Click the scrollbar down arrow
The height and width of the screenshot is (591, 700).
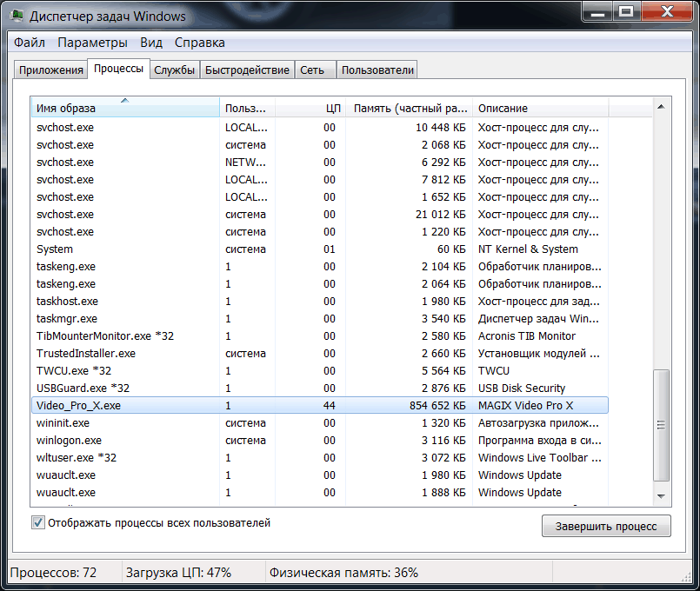click(661, 496)
